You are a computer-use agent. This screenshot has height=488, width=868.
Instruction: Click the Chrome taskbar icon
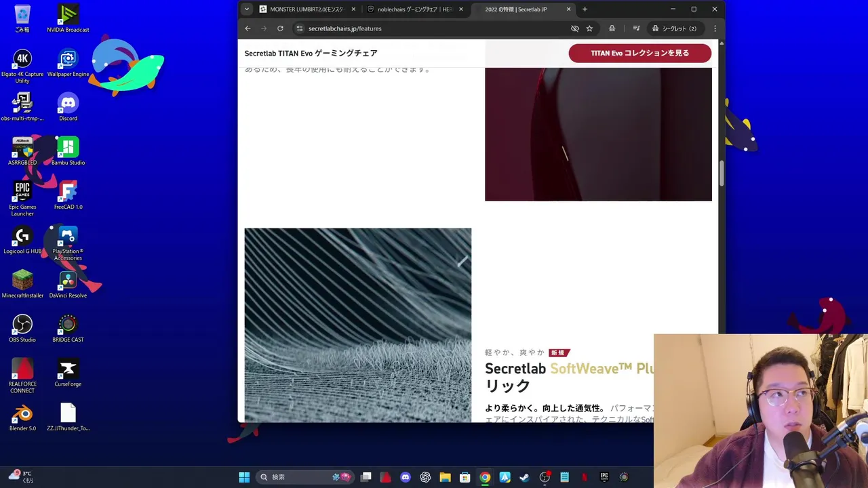(x=485, y=477)
